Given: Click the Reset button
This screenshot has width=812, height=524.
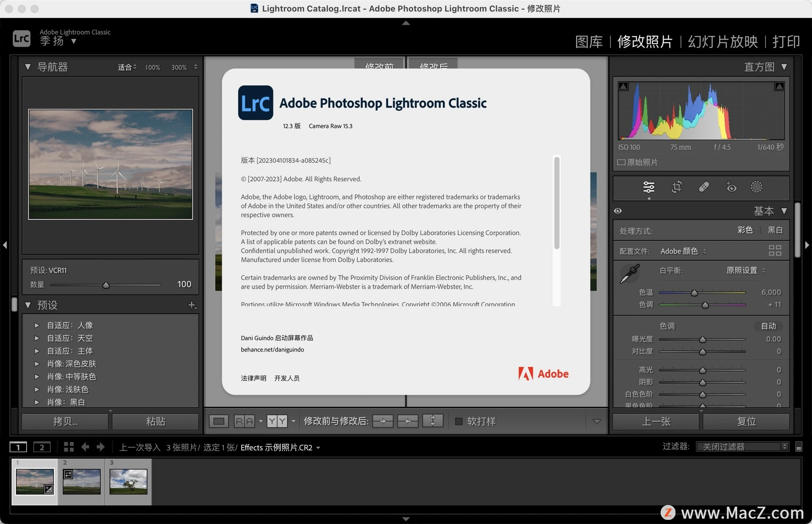Looking at the screenshot, I should coord(746,421).
